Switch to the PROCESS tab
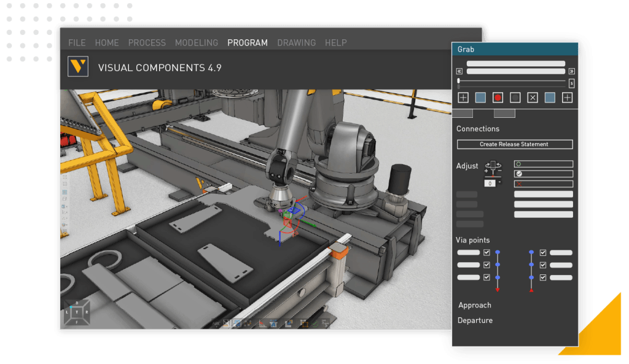 pos(147,42)
